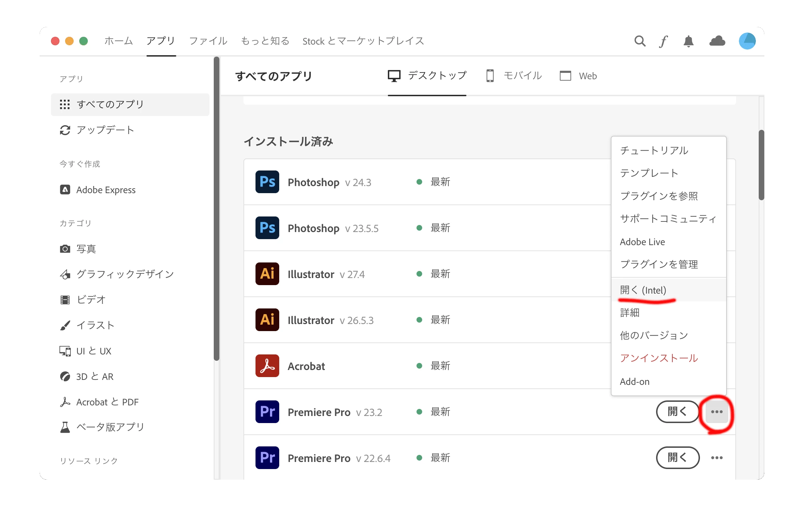Click the main list vertical scrollbar
This screenshot has width=804, height=532.
pos(761,165)
